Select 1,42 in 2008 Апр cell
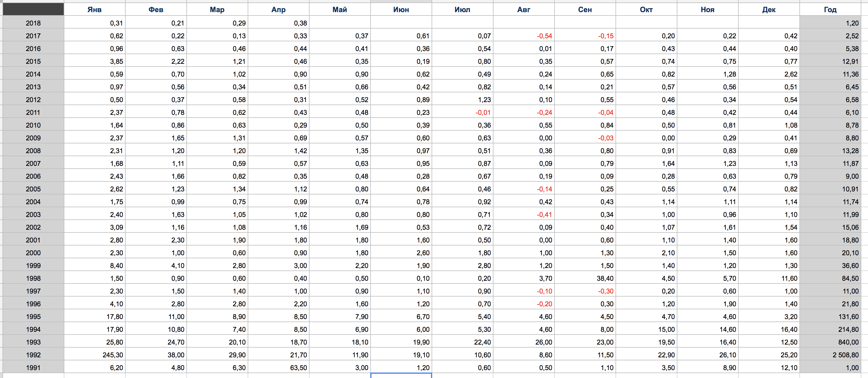 (x=279, y=150)
